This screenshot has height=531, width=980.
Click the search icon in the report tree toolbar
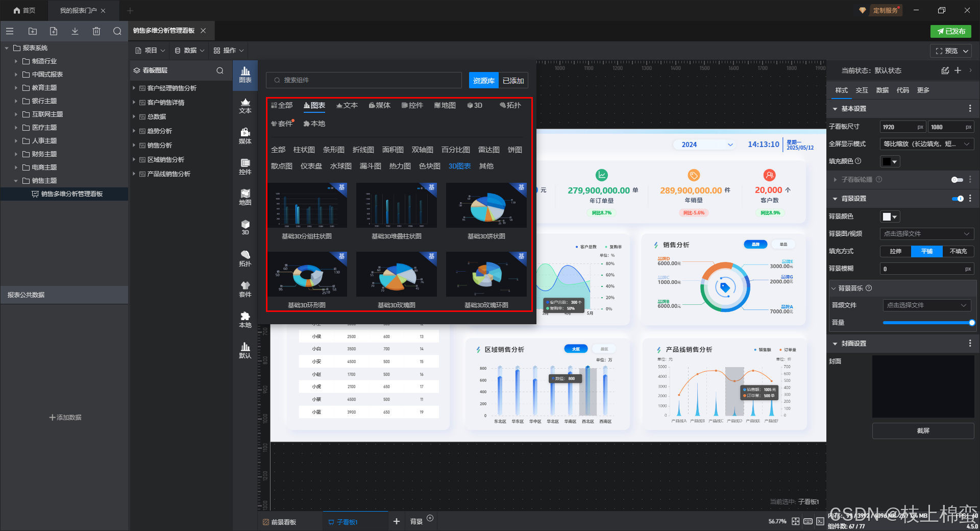coord(117,31)
